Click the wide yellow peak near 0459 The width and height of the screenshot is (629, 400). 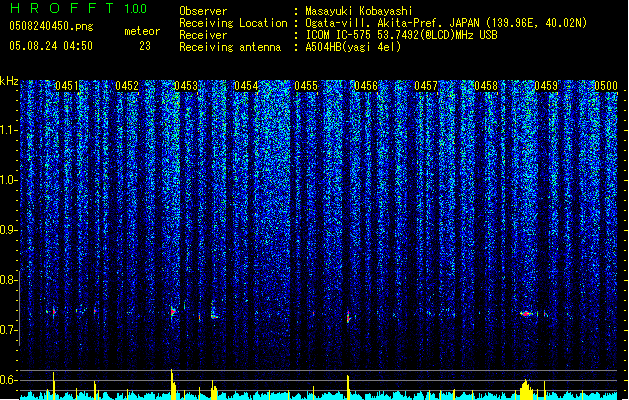click(x=527, y=389)
